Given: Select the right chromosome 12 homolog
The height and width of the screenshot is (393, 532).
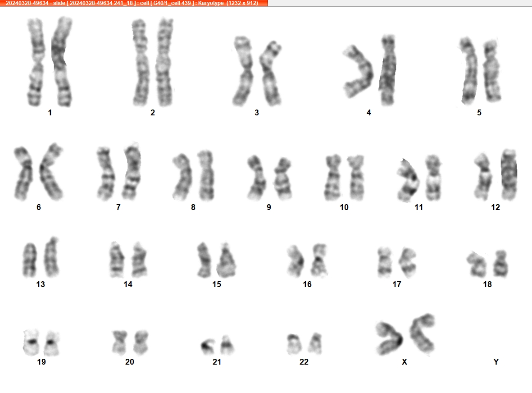Looking at the screenshot, I should tap(509, 174).
